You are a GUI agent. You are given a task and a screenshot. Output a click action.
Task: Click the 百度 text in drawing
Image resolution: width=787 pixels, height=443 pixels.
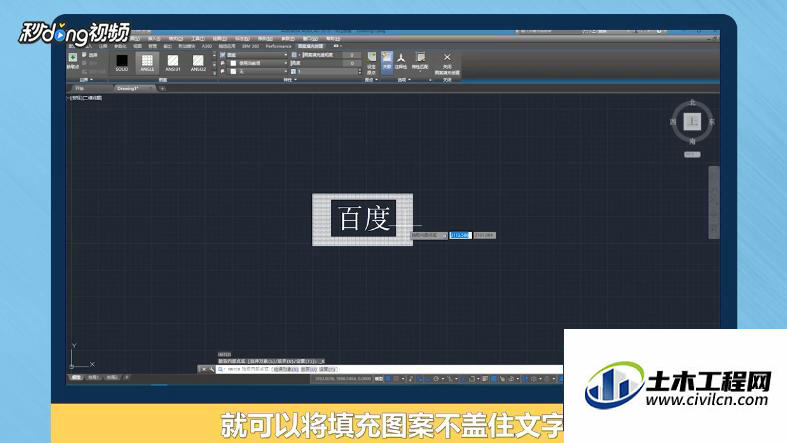pos(364,219)
